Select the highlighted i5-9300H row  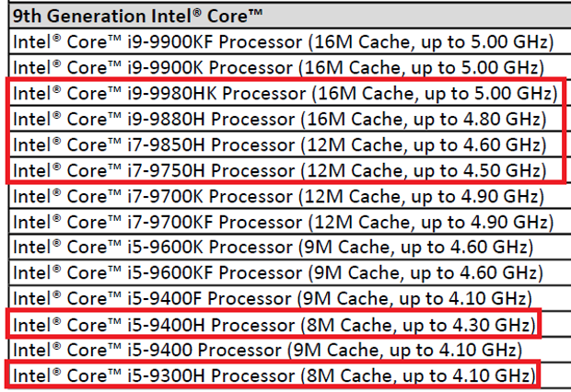click(273, 375)
